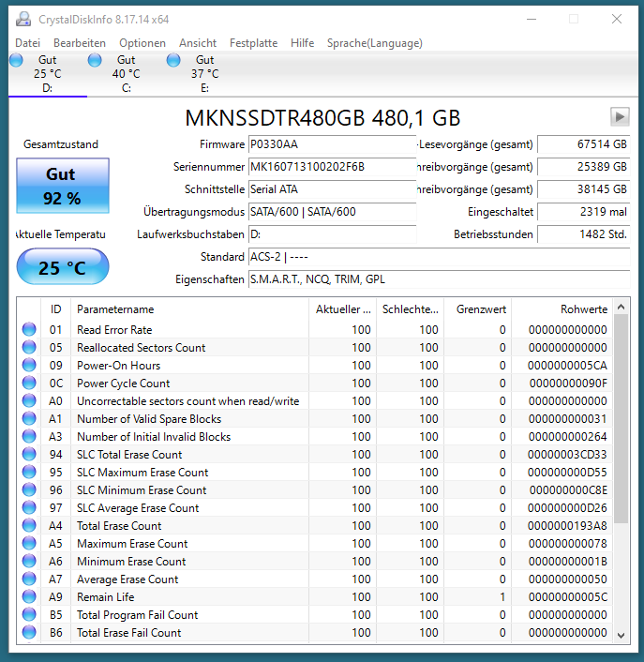Click the Schlechte column header
644x662 pixels.
[x=410, y=309]
